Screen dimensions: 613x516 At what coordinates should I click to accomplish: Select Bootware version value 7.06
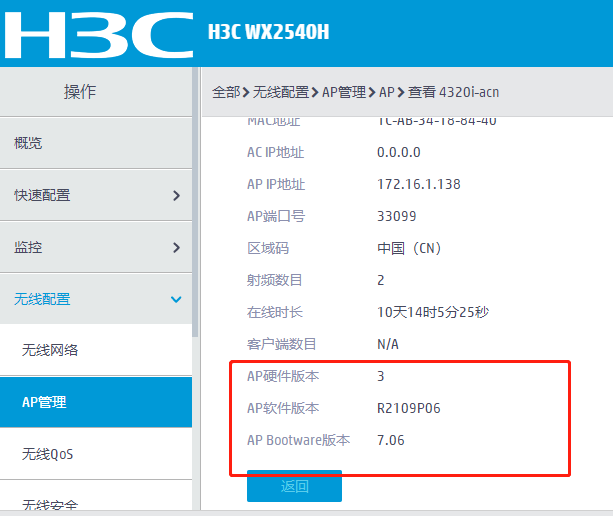[391, 440]
